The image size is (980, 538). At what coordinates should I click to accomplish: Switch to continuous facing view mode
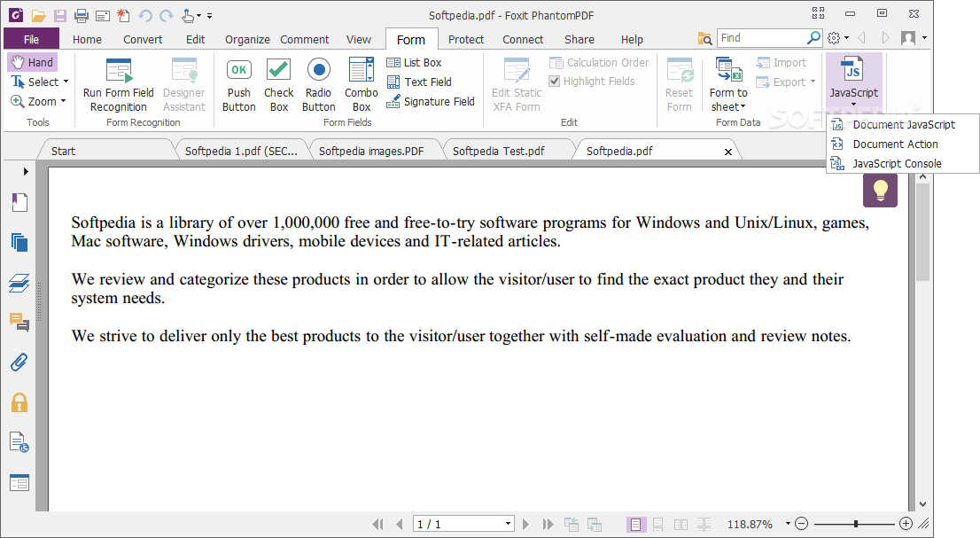pos(704,524)
